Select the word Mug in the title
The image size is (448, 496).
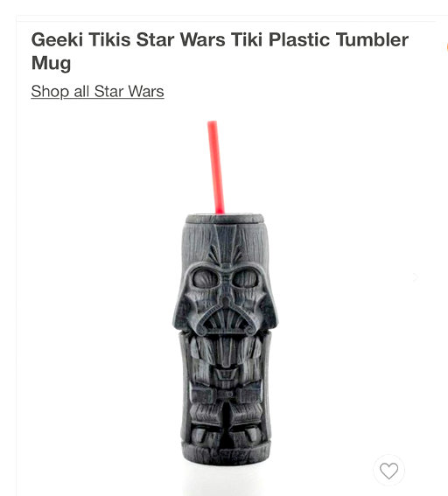pos(52,63)
